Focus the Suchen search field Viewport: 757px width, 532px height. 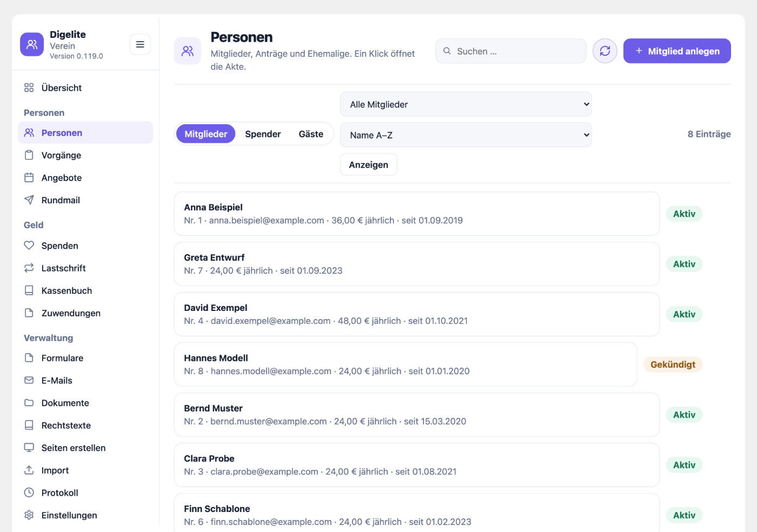511,51
